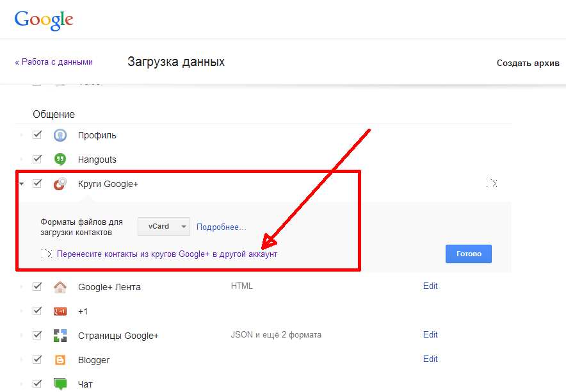Click the blue Готово button
Screen dimensions: 566x392
[x=469, y=254]
